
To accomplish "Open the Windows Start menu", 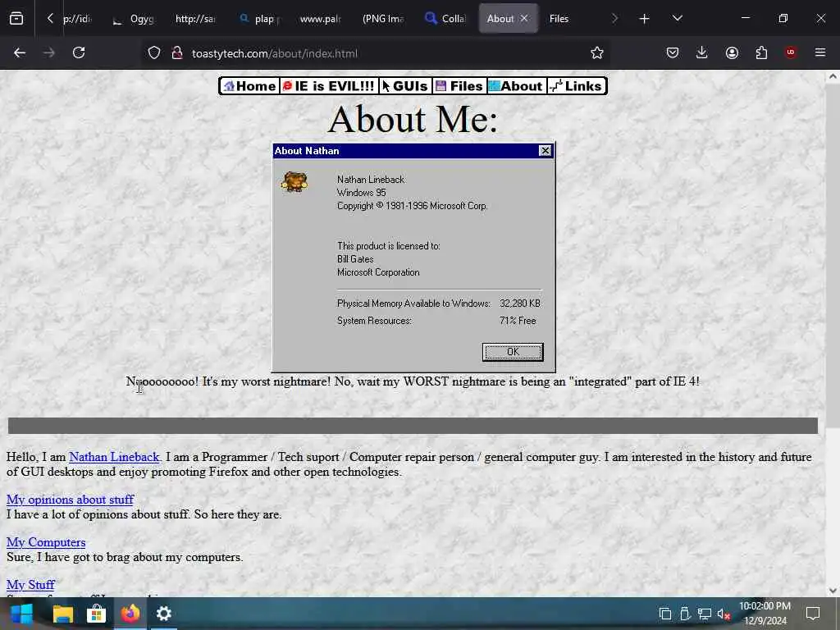I will [x=21, y=614].
